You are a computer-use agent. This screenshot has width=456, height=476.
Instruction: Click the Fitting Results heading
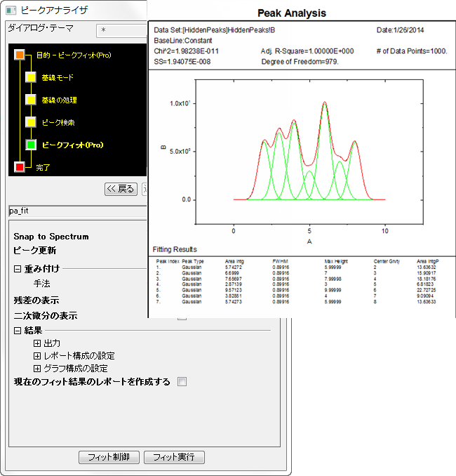[x=175, y=249]
